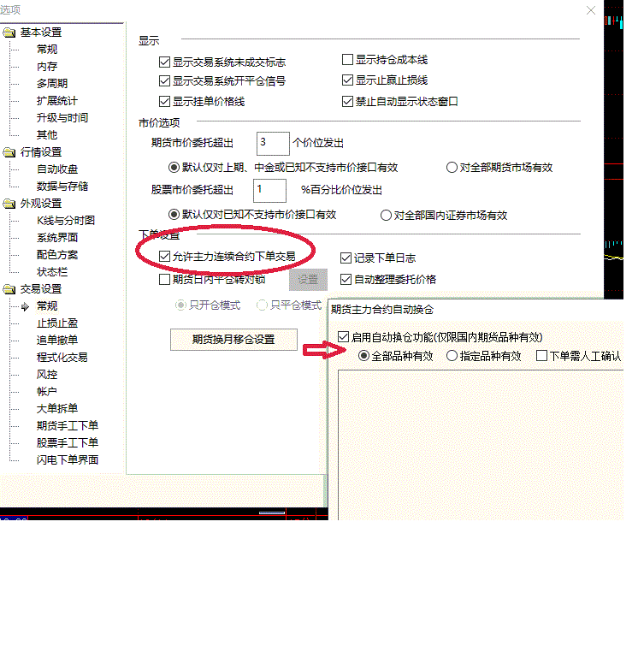Open the 自动收盘 settings page
The height and width of the screenshot is (646, 644).
pyautogui.click(x=57, y=169)
